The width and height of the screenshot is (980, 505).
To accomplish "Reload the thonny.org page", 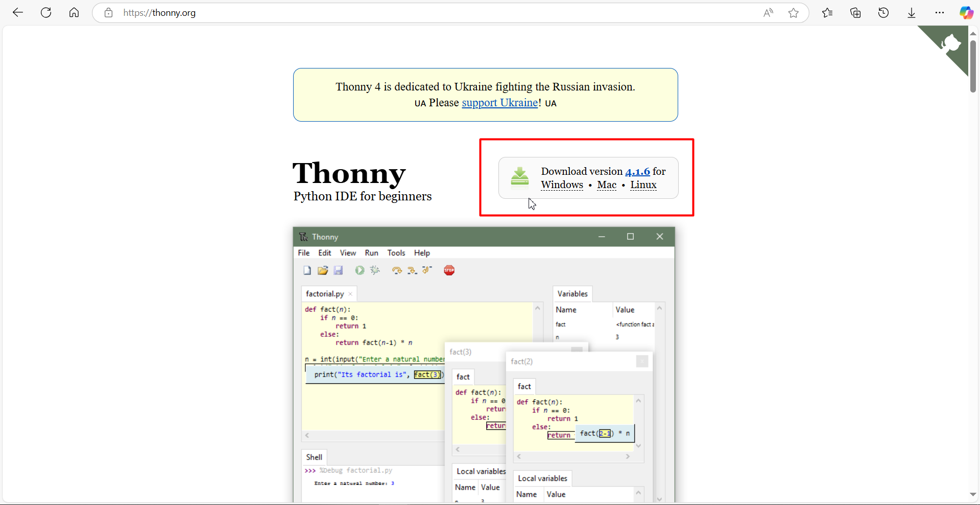I will click(x=46, y=13).
